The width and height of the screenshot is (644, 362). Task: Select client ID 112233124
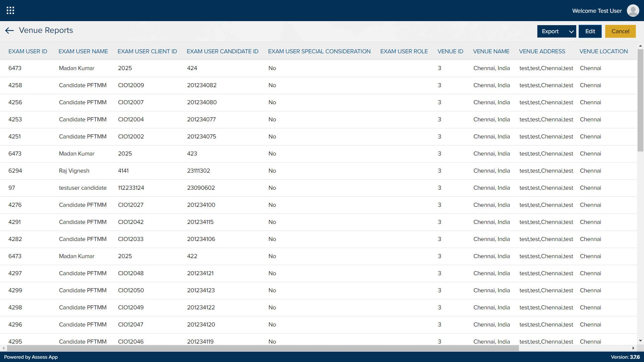pyautogui.click(x=131, y=188)
